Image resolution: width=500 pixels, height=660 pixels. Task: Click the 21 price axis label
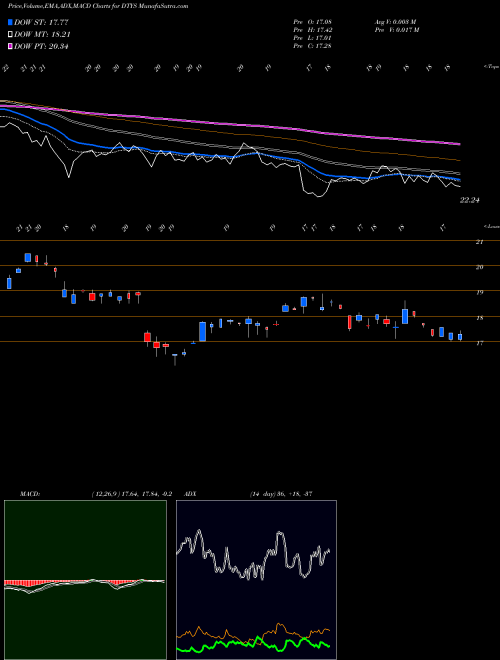click(x=479, y=242)
